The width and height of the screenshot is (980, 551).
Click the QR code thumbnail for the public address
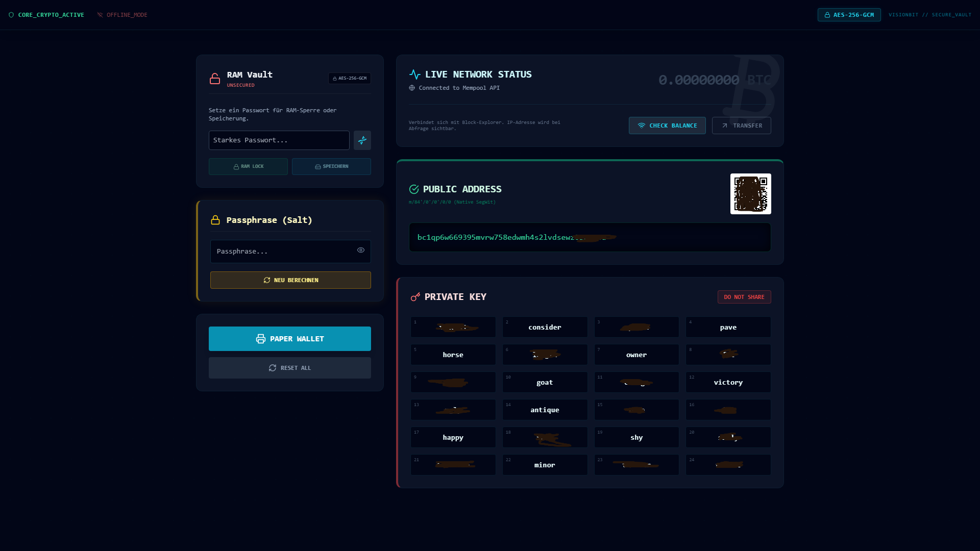pyautogui.click(x=750, y=194)
